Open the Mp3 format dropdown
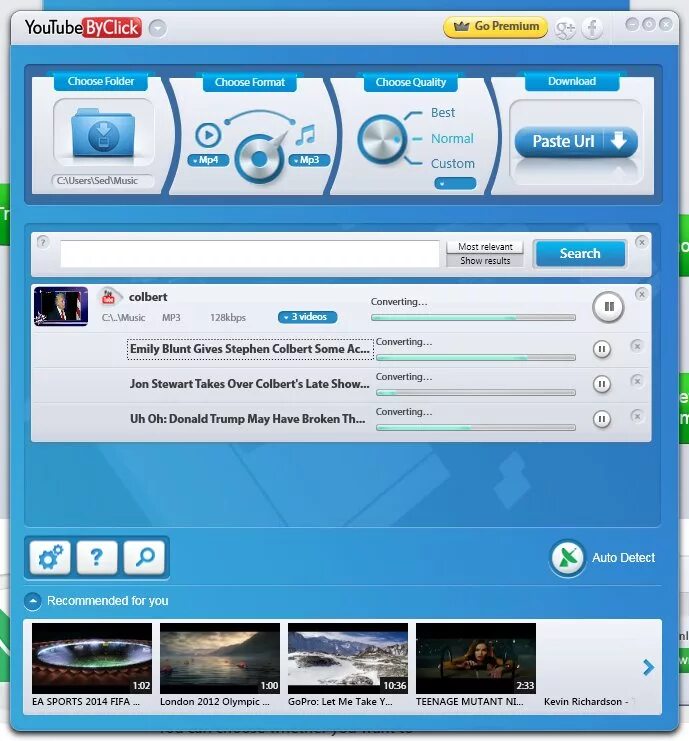The width and height of the screenshot is (689, 741). [x=309, y=160]
